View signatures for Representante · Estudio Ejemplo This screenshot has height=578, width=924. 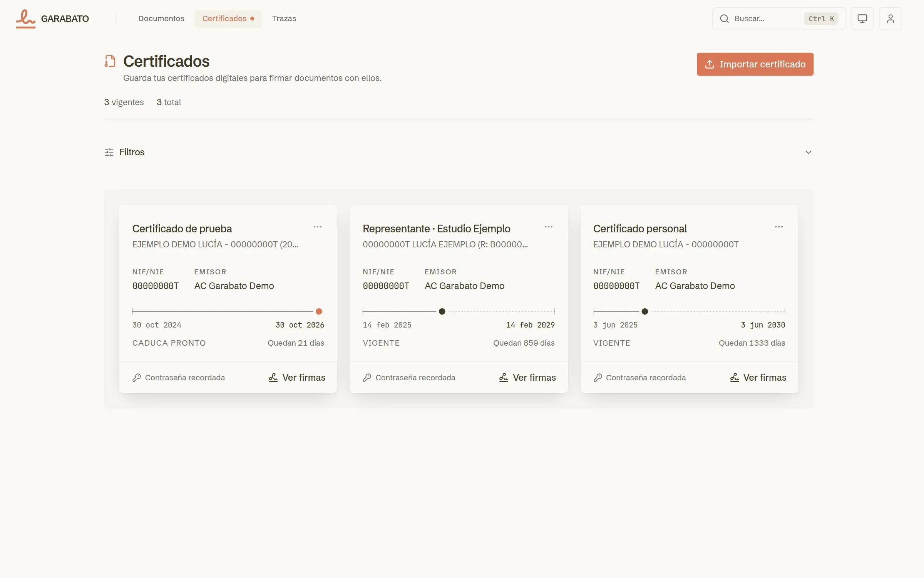pyautogui.click(x=527, y=378)
